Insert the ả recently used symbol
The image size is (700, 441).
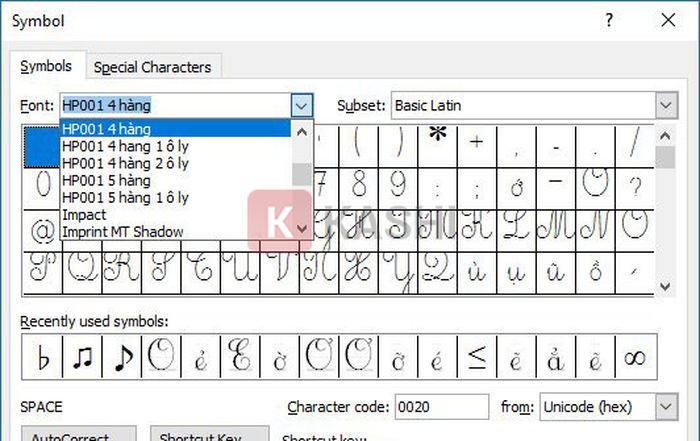(556, 357)
